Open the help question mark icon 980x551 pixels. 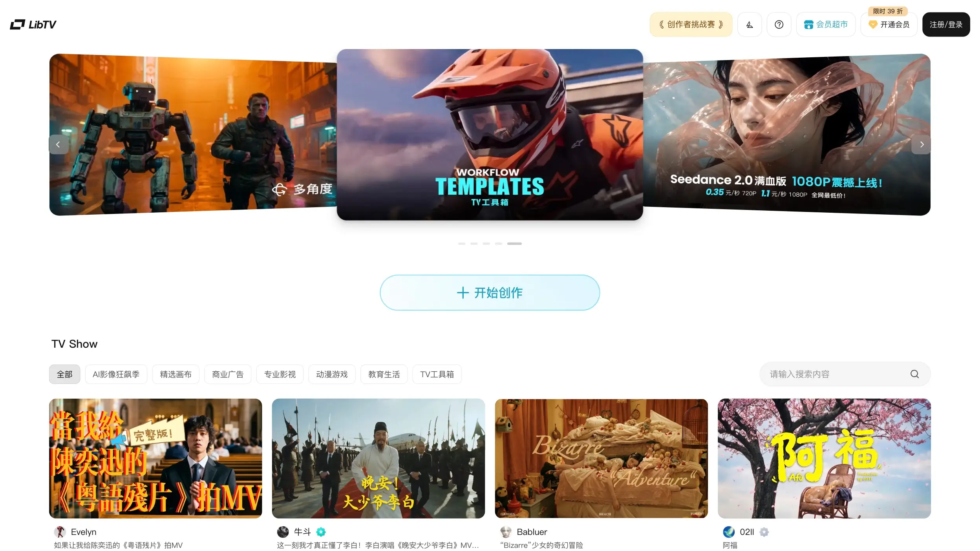[x=779, y=24]
